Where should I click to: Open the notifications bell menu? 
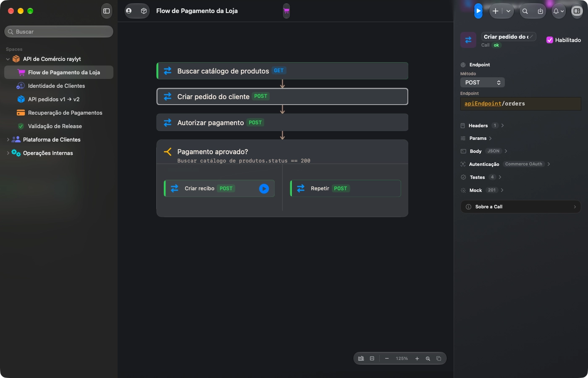coord(558,11)
